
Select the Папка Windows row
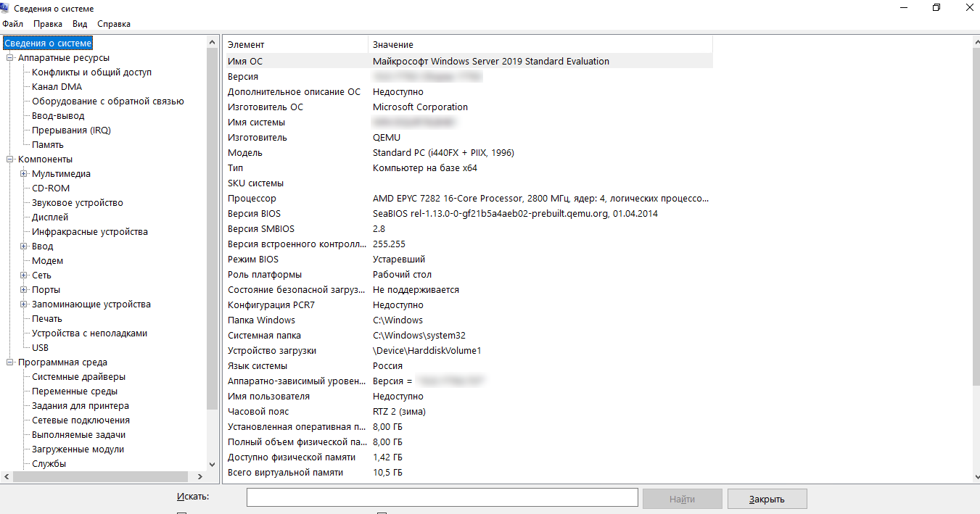(x=468, y=320)
